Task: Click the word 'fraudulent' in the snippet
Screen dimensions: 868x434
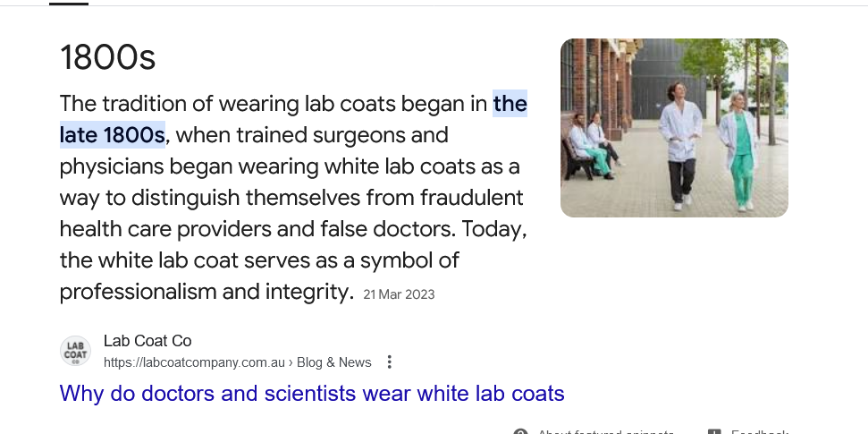Action: (x=472, y=198)
